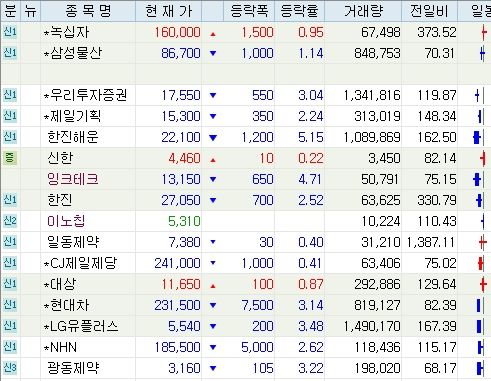Select the 한진해운 stock name

73,137
